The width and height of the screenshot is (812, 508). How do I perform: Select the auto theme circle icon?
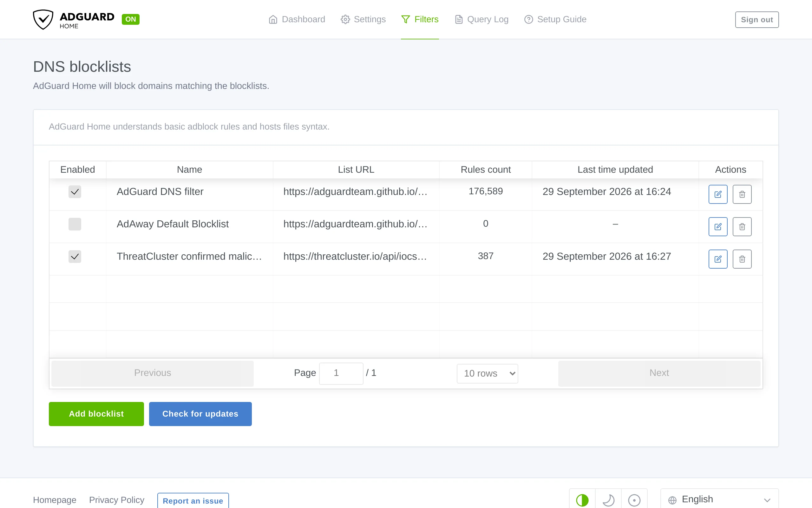[x=634, y=500]
